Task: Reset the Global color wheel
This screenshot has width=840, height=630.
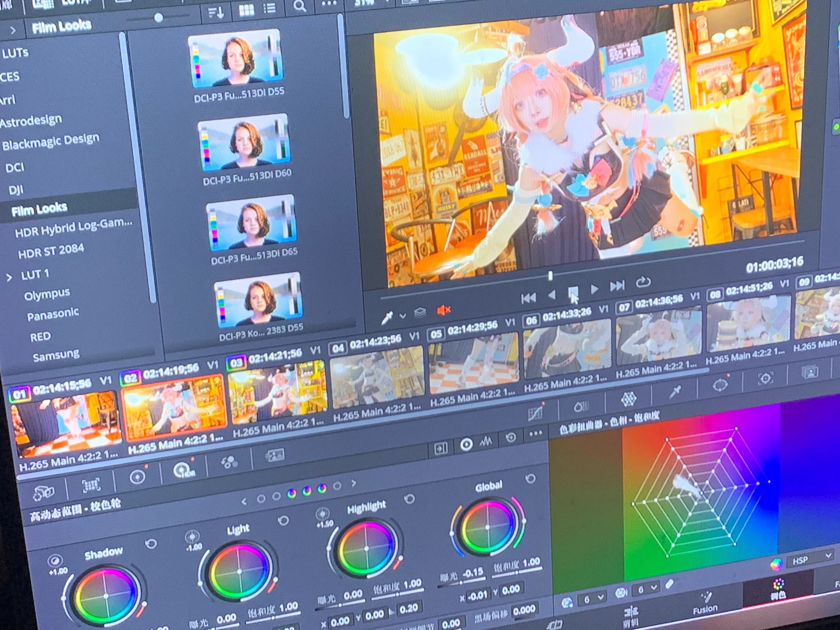Action: 530,478
